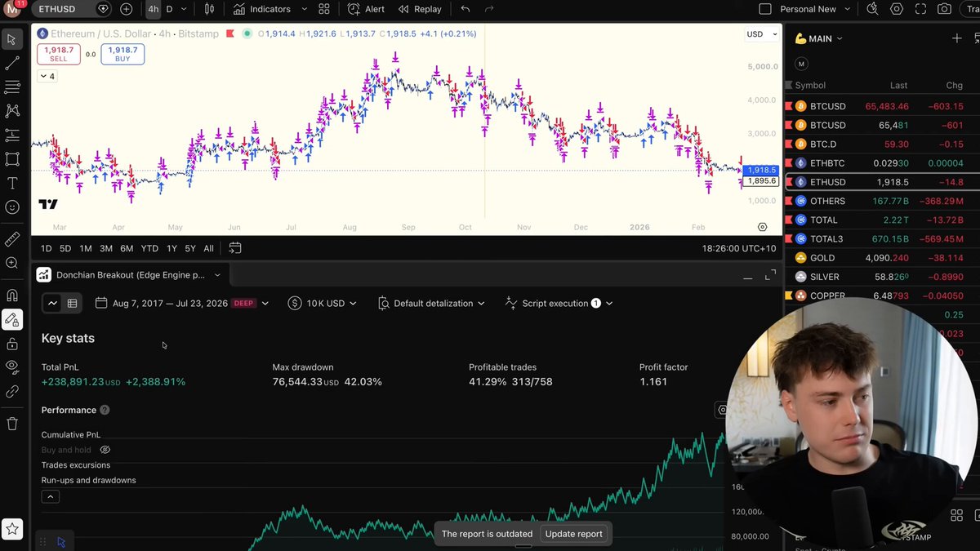Start bar Replay mode
Viewport: 980px width, 551px height.
(x=420, y=9)
